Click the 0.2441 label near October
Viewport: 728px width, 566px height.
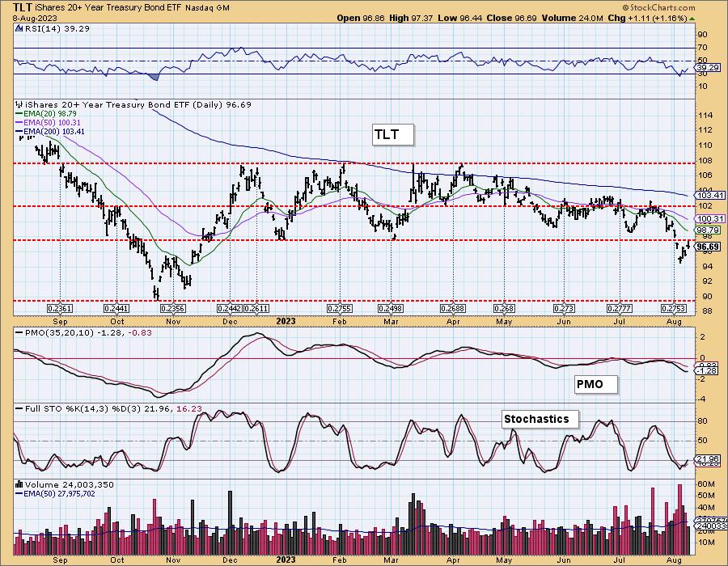pos(116,309)
